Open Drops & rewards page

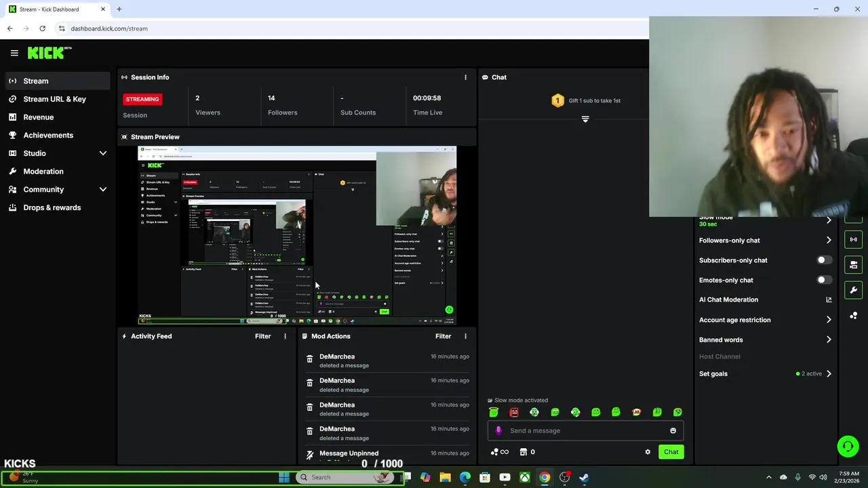[57, 207]
